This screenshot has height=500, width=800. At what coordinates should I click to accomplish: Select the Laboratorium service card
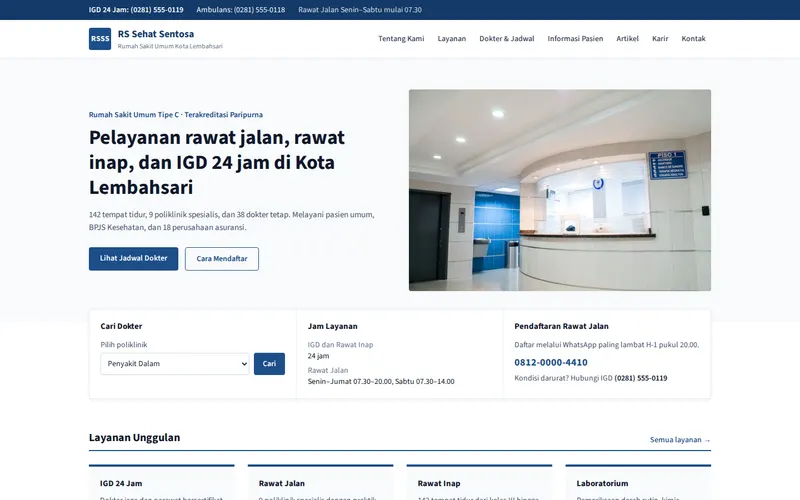pos(638,482)
